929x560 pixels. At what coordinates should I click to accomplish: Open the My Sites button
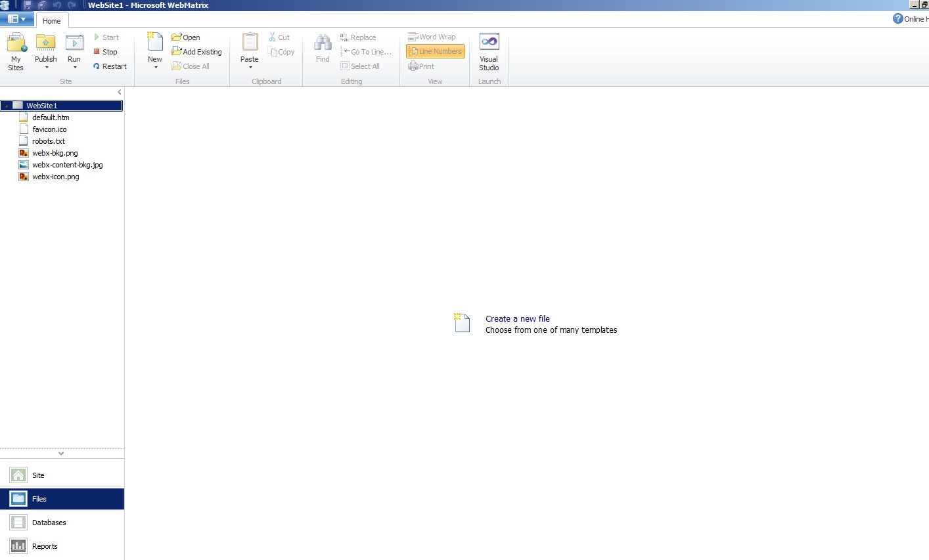tap(16, 52)
